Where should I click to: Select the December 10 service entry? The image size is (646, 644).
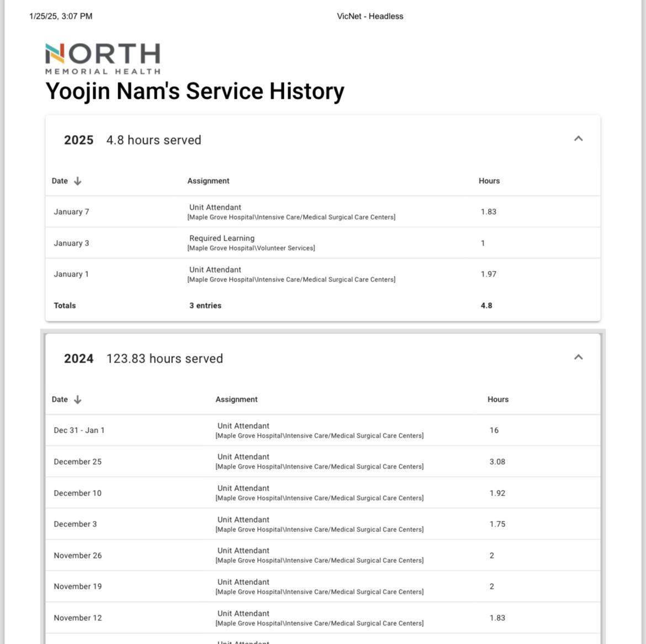click(243, 493)
